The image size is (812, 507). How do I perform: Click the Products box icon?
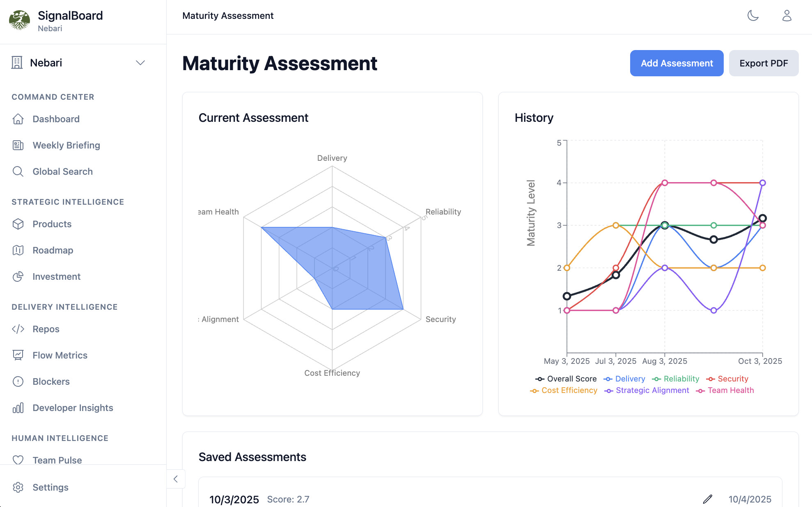(x=18, y=224)
